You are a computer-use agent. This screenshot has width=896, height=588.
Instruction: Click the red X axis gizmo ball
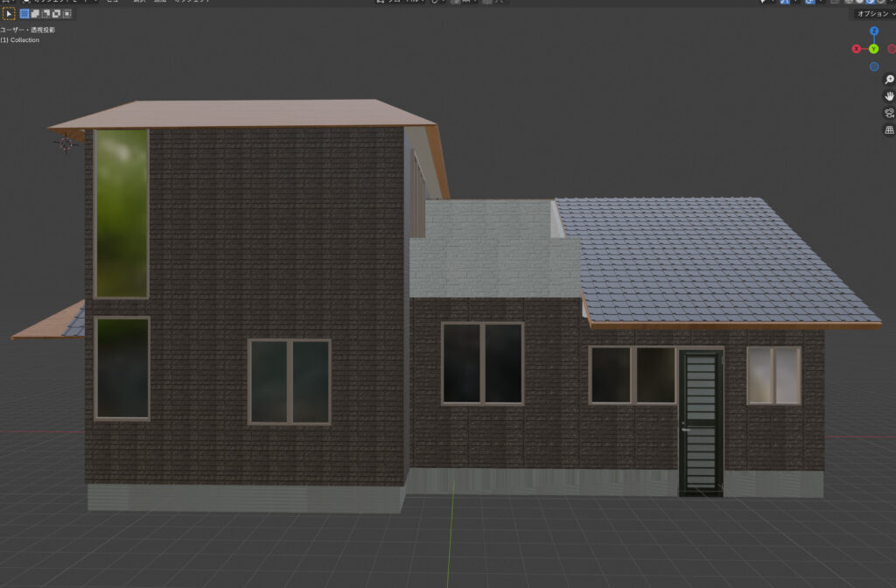point(856,49)
